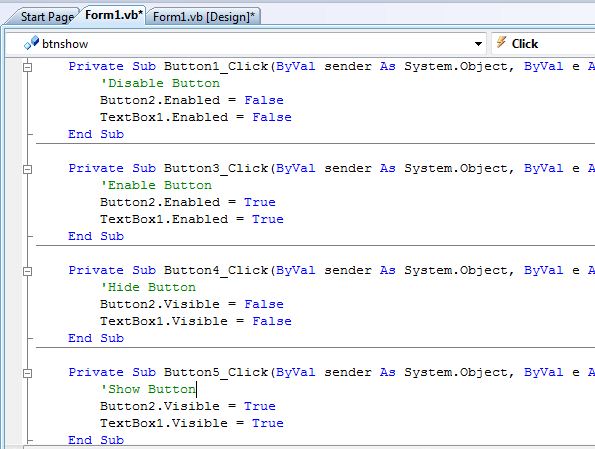Image resolution: width=595 pixels, height=449 pixels.
Task: Click line TextBox1.Enabled = True
Action: pos(192,219)
